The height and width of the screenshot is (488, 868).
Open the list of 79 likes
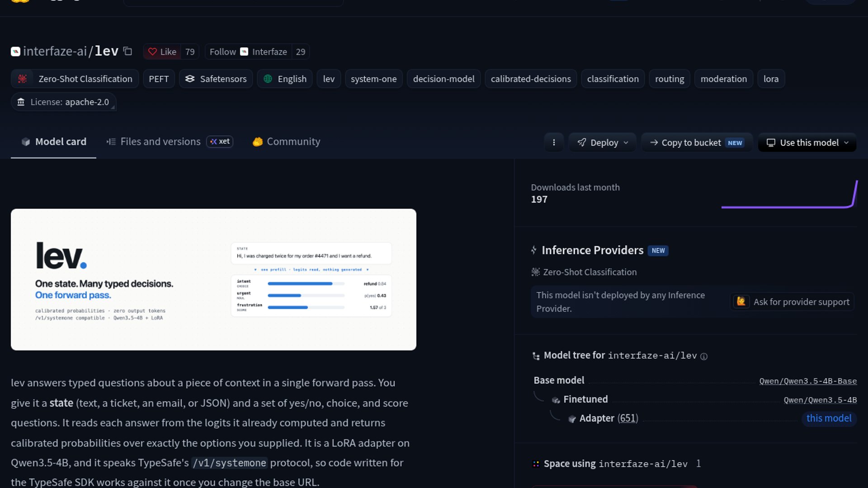pyautogui.click(x=190, y=52)
